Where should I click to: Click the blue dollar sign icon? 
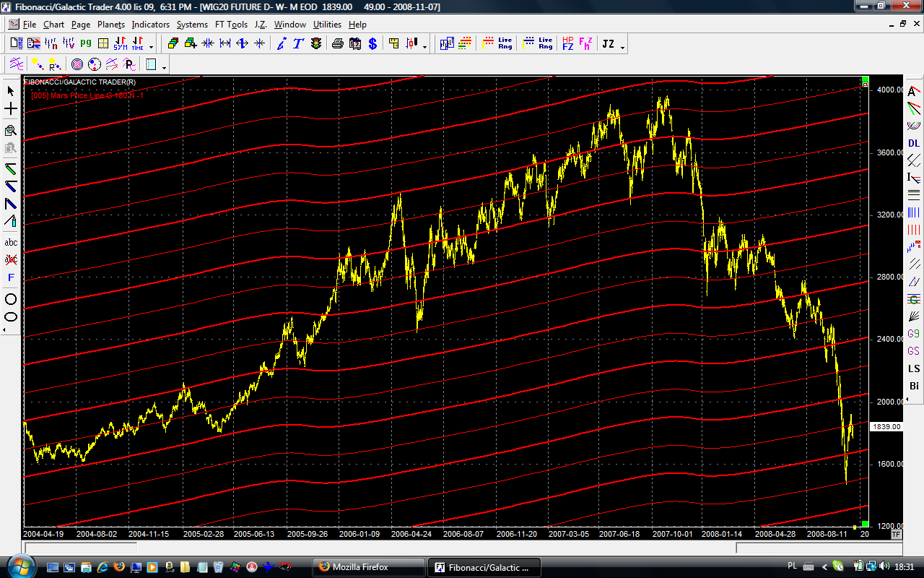[372, 44]
